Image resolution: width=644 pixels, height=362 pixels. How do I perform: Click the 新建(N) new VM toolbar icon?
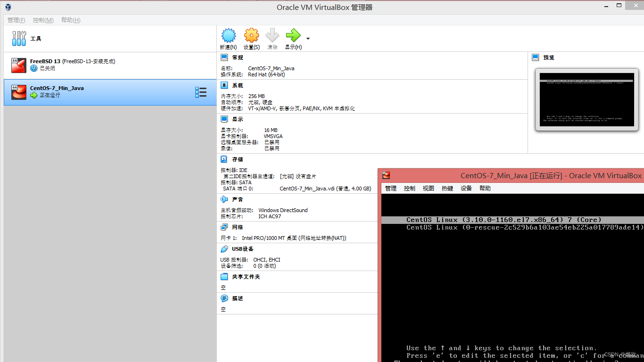pos(228,35)
